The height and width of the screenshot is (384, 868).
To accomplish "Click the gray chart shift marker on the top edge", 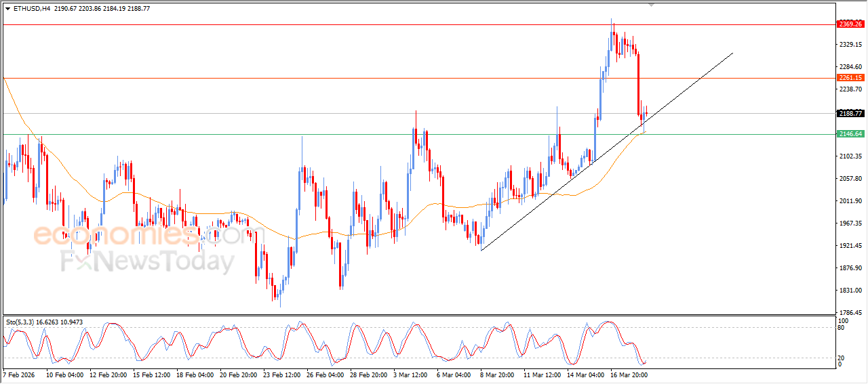I will coord(652,5).
